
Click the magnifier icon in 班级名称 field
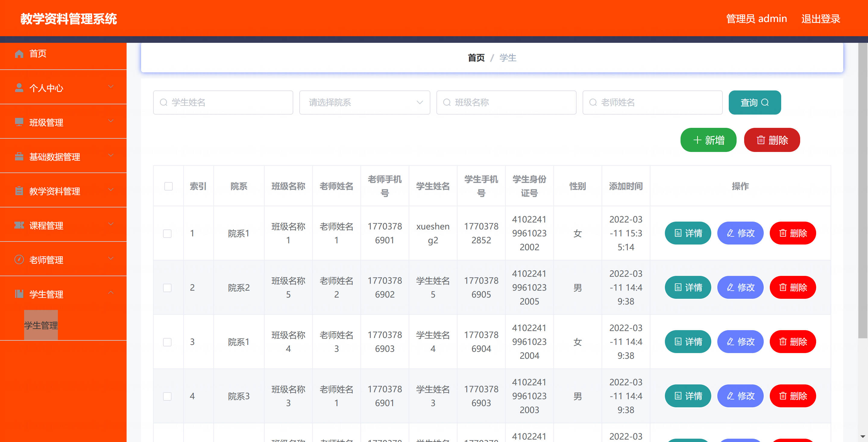pos(447,103)
